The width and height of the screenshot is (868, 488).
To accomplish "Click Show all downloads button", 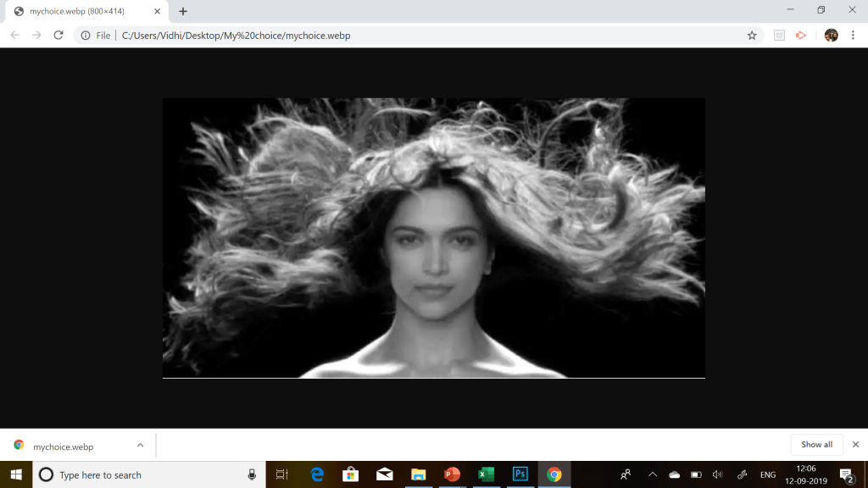I will pos(816,445).
